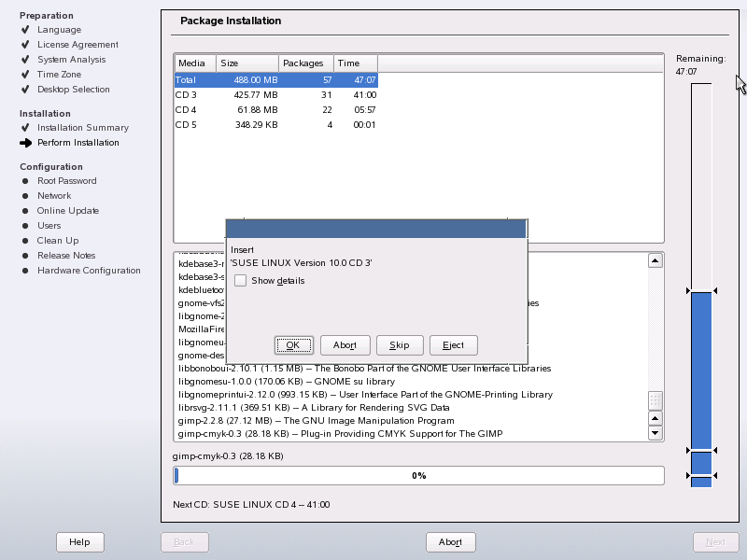Click the bullet icon beside Users
747x560 pixels.
(25, 226)
